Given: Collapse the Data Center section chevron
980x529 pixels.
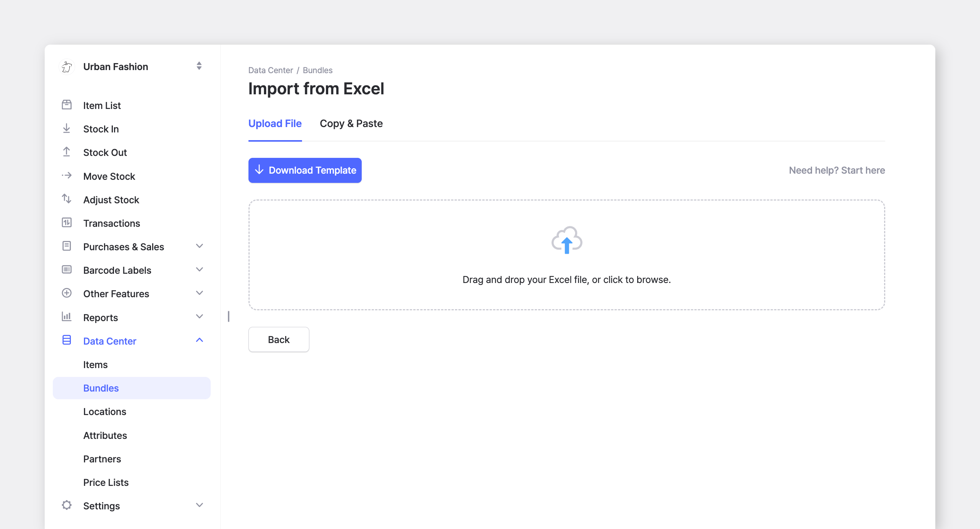Looking at the screenshot, I should tap(200, 340).
